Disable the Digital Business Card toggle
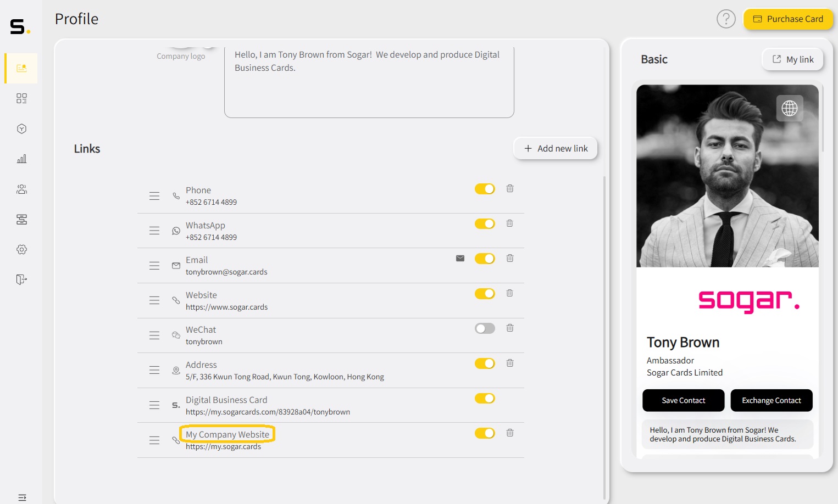The image size is (838, 504). point(485,399)
